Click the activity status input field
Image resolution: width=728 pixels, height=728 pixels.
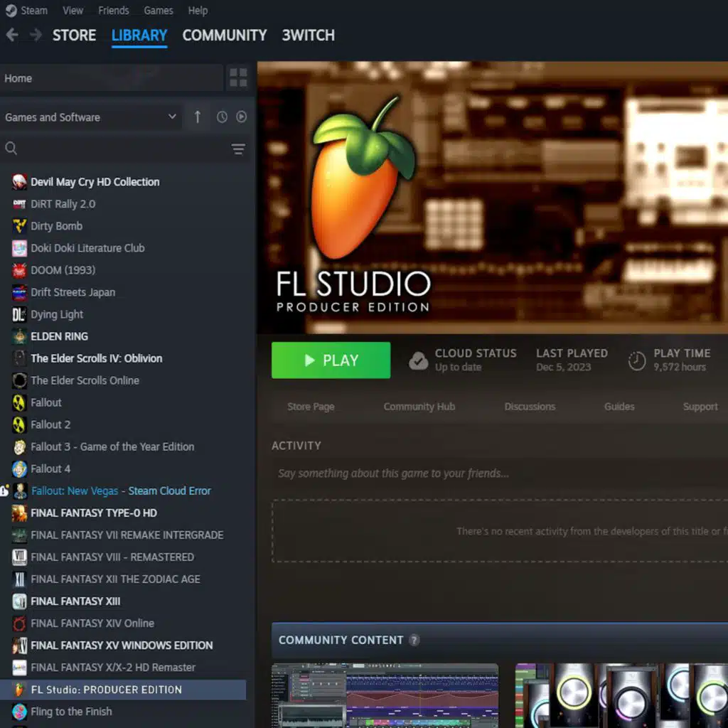coord(500,473)
